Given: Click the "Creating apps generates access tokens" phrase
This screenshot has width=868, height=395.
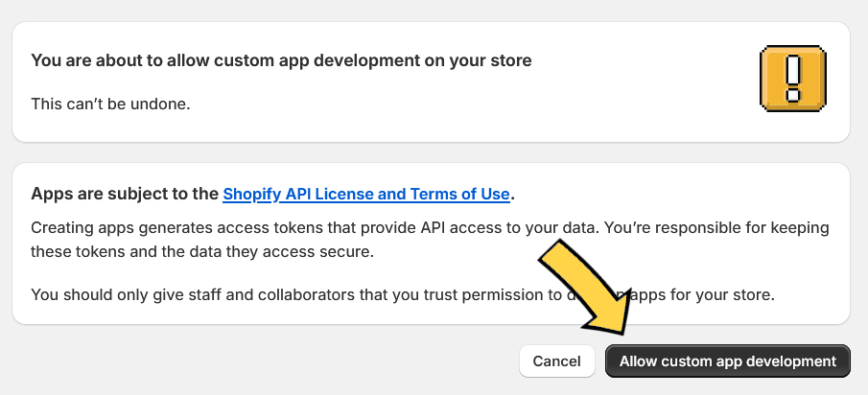Looking at the screenshot, I should (x=178, y=228).
